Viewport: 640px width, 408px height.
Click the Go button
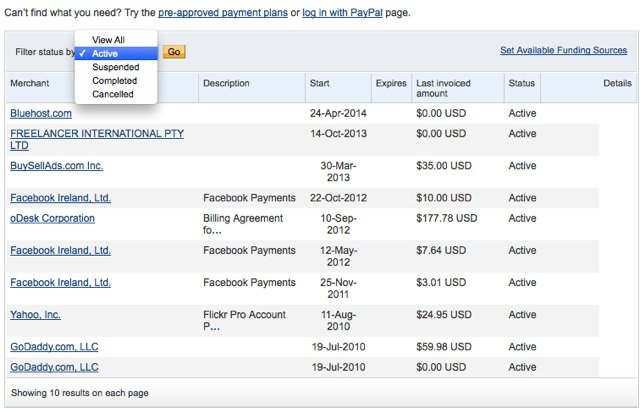pos(174,52)
